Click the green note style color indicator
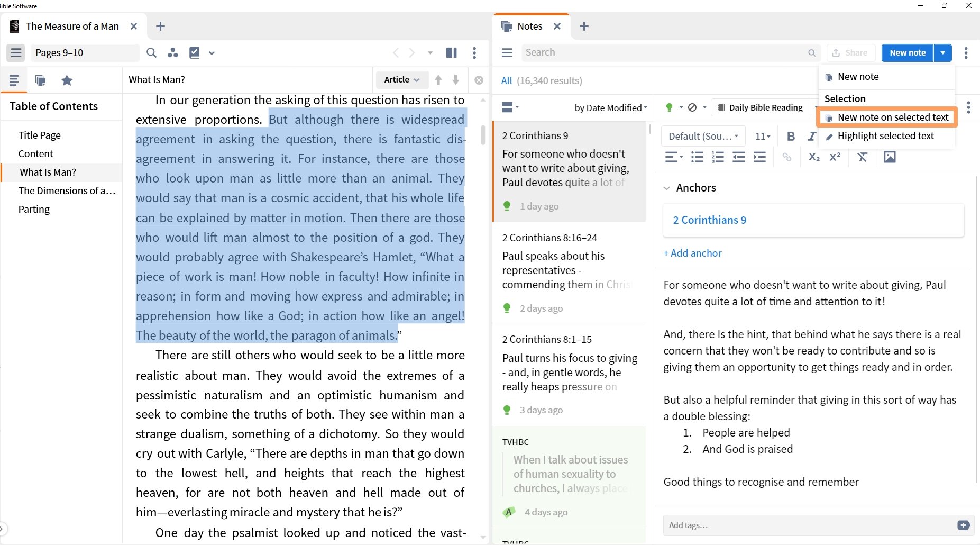The image size is (980, 545). point(670,107)
